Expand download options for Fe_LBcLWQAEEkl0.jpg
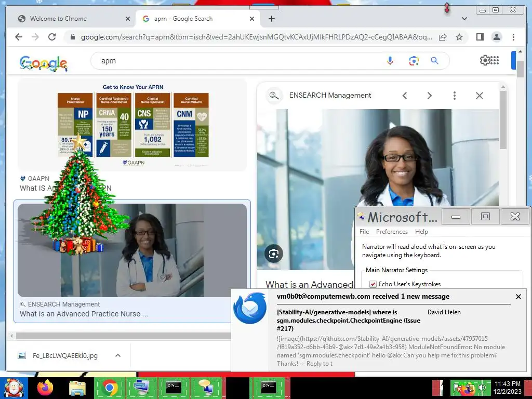The image size is (532, 399). click(x=118, y=355)
